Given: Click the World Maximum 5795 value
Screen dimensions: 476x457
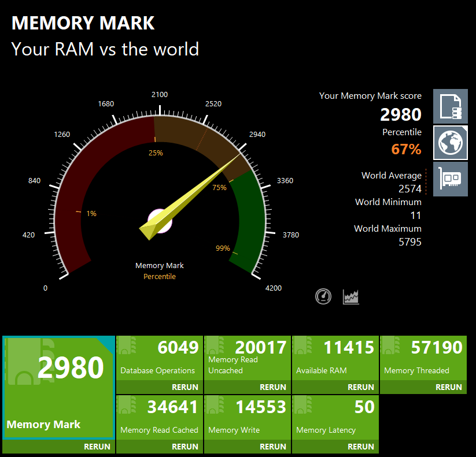Looking at the screenshot, I should (410, 241).
